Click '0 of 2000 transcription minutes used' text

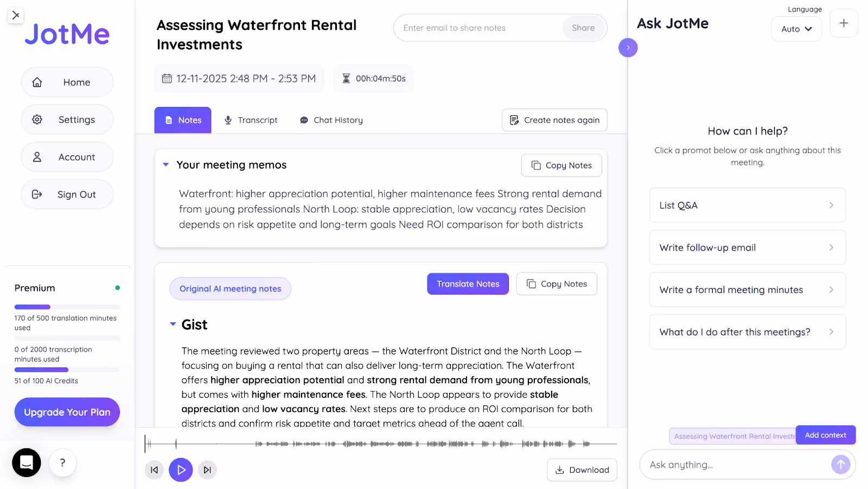pyautogui.click(x=53, y=354)
